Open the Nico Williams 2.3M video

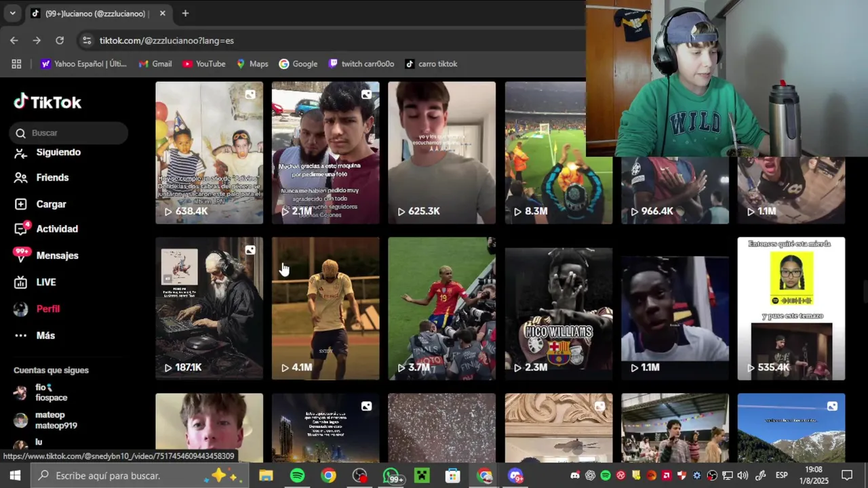(558, 308)
